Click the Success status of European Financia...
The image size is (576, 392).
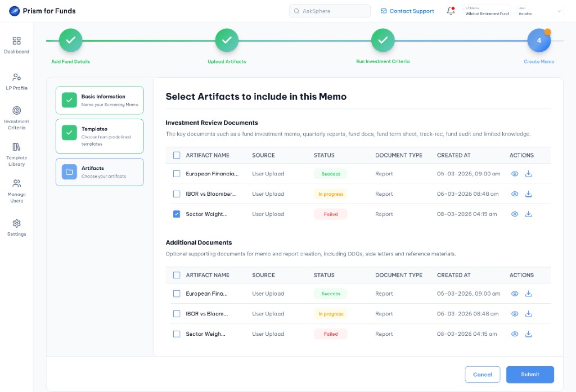click(x=331, y=174)
